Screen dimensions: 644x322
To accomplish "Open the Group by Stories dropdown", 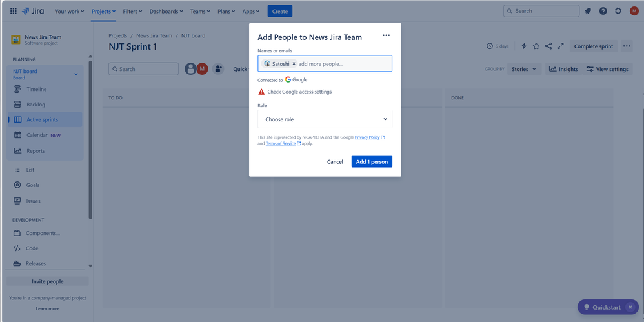I will 524,69.
